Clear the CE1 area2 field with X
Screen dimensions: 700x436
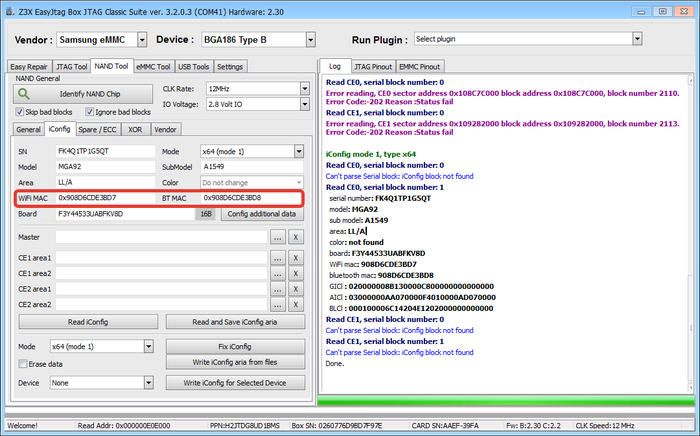296,274
